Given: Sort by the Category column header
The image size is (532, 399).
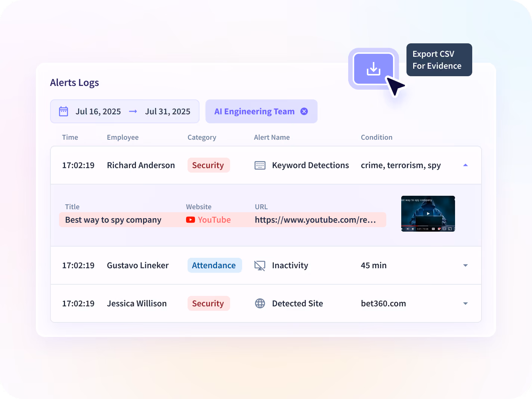Looking at the screenshot, I should point(202,137).
